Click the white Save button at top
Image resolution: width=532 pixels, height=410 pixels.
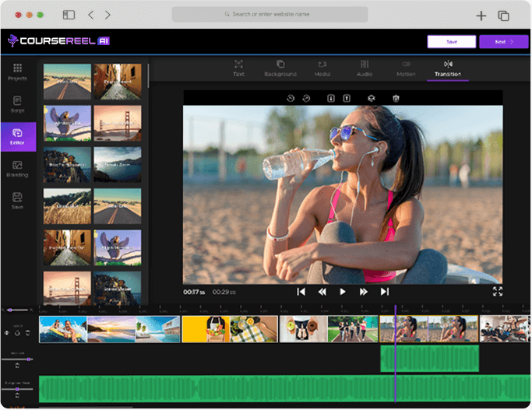pyautogui.click(x=451, y=42)
